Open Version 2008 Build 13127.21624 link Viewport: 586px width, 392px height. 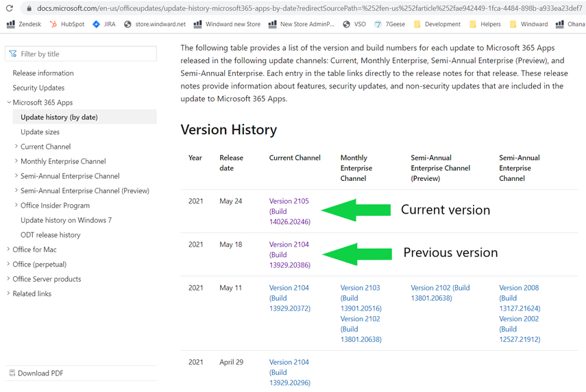pos(519,298)
